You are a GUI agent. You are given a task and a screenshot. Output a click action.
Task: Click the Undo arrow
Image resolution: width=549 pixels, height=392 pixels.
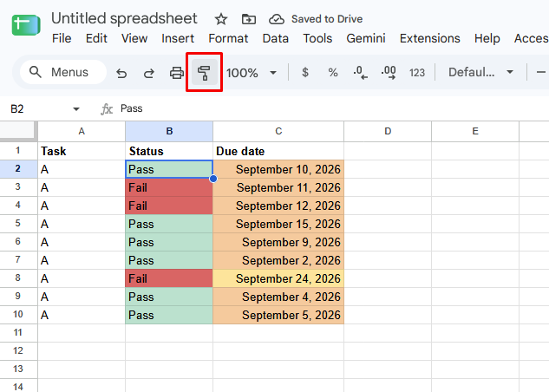tap(121, 73)
